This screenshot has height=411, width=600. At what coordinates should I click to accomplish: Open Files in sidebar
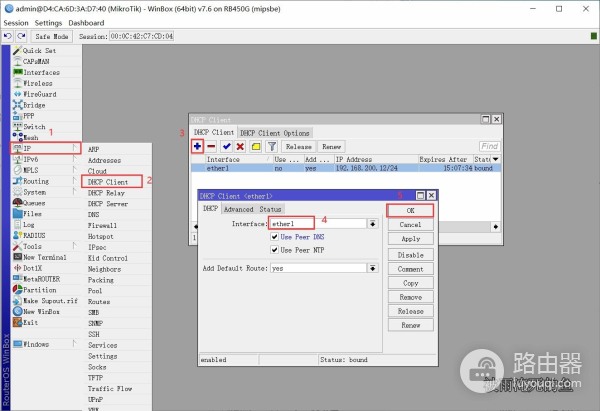(46, 214)
